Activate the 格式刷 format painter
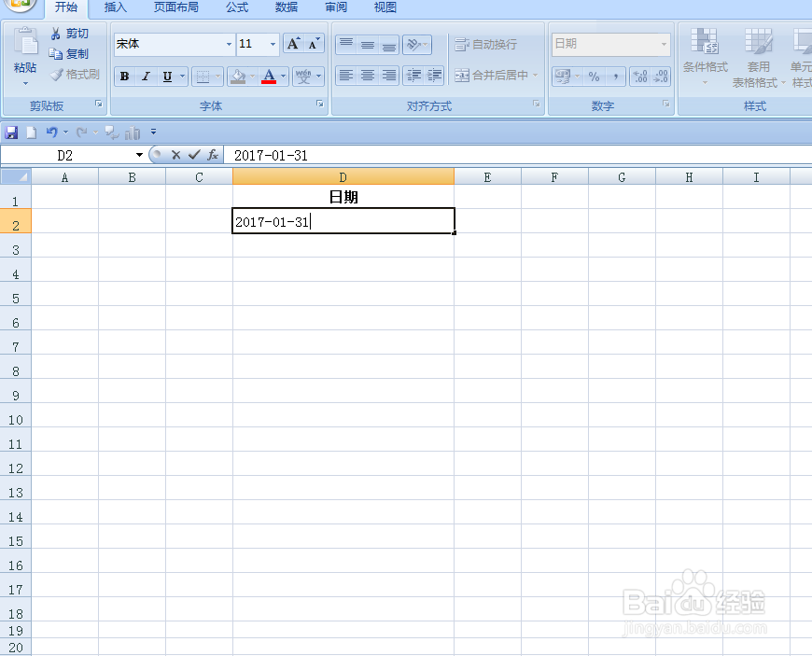Viewport: 812px width, 656px height. point(75,75)
